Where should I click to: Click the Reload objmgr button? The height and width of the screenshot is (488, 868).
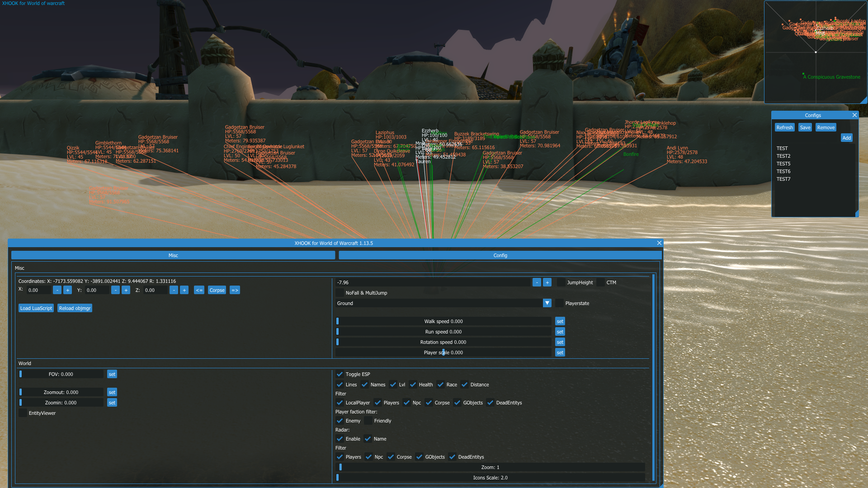75,308
